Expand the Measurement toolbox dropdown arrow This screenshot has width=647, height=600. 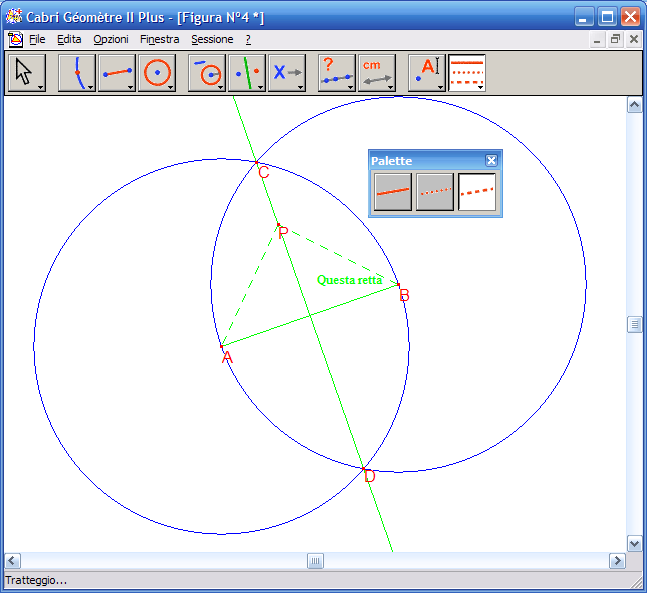click(390, 87)
